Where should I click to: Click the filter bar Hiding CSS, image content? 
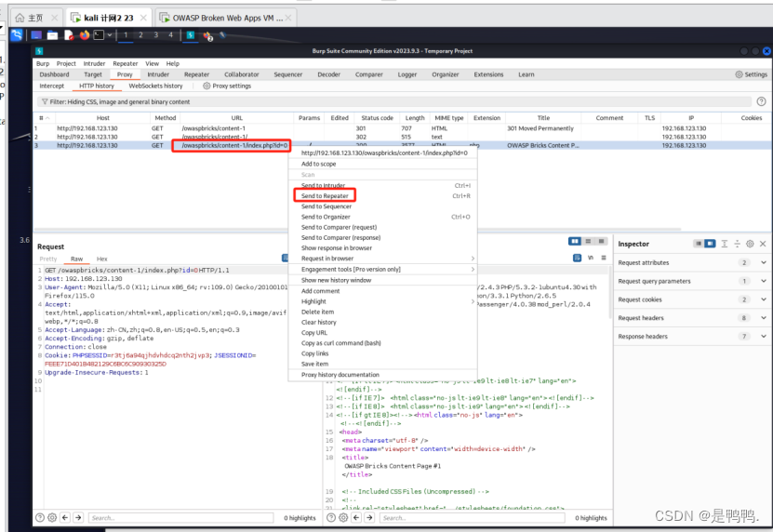tap(394, 101)
